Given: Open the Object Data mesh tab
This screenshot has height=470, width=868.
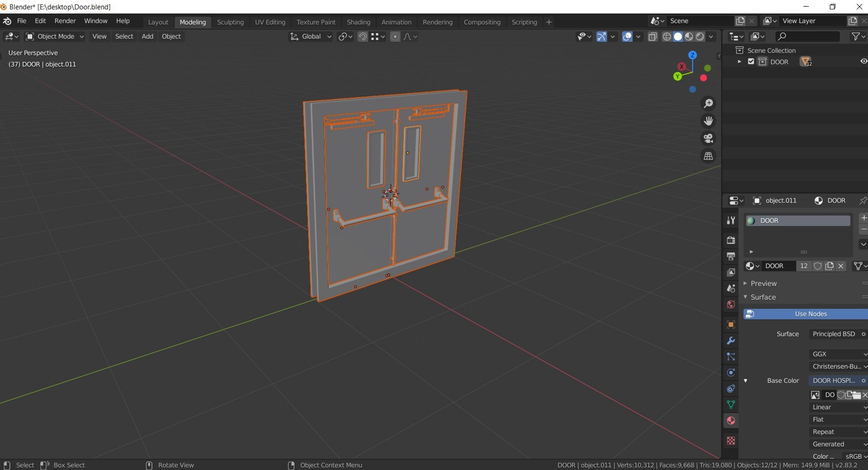Looking at the screenshot, I should tap(731, 404).
